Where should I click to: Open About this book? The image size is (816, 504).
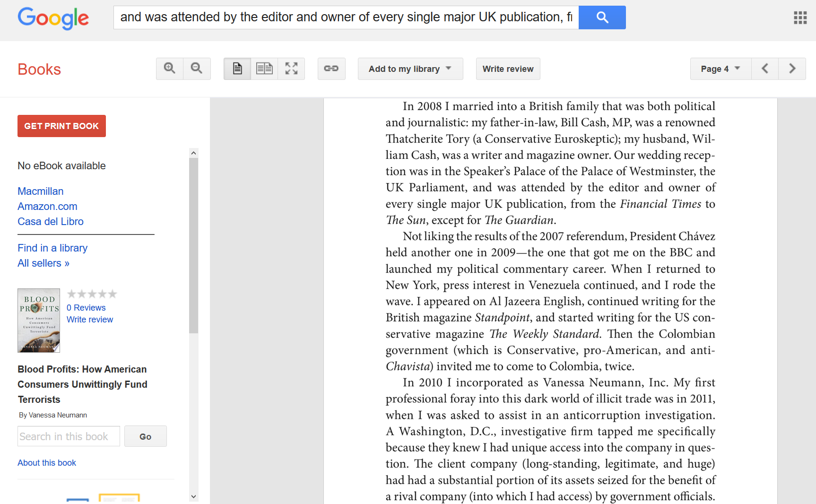(x=47, y=463)
